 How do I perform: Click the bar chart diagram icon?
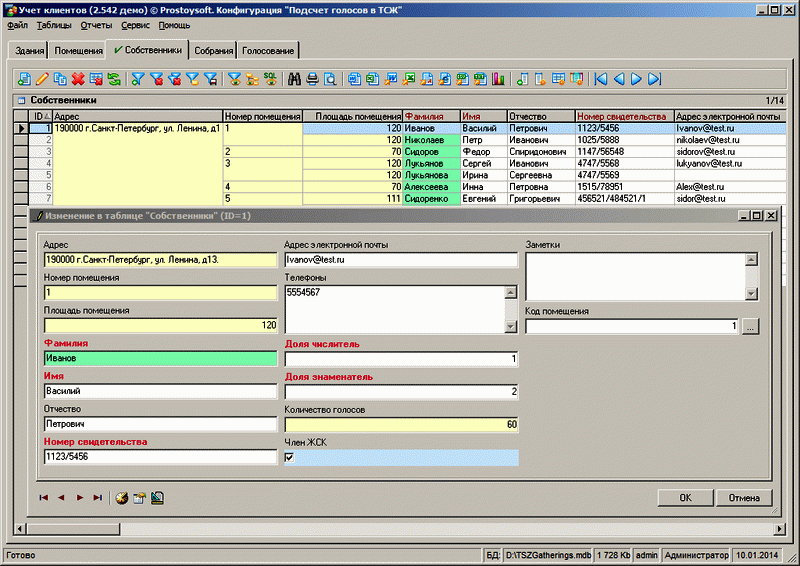coord(499,79)
